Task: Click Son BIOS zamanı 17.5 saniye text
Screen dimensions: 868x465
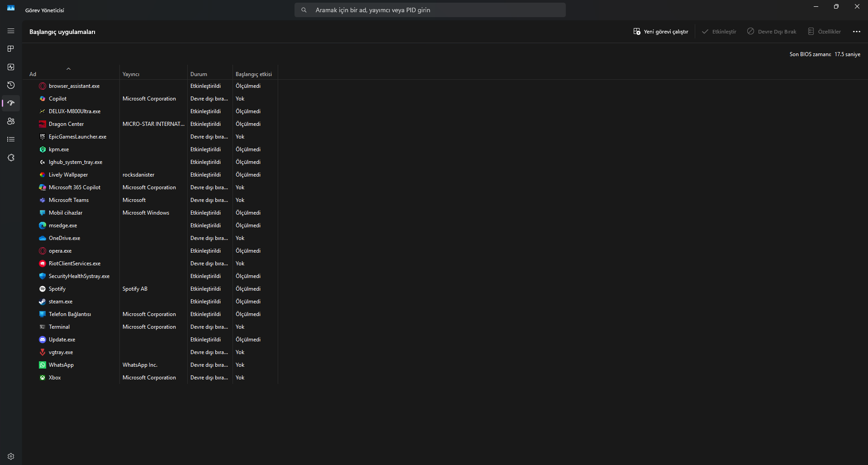Action: [825, 54]
